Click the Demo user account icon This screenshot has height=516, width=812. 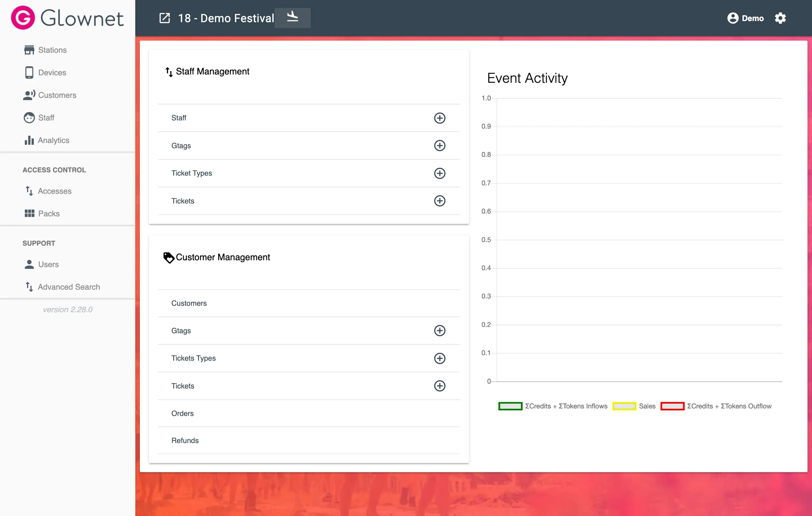(733, 18)
